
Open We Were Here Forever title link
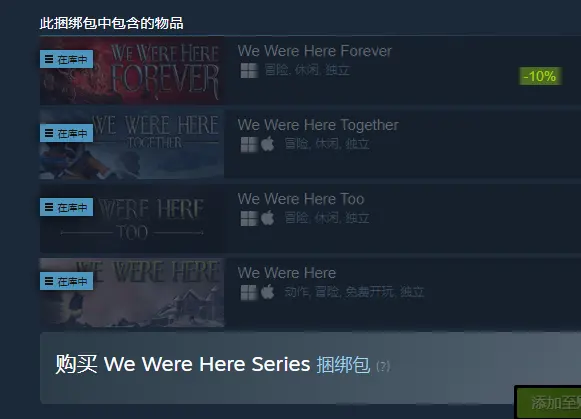pyautogui.click(x=315, y=51)
